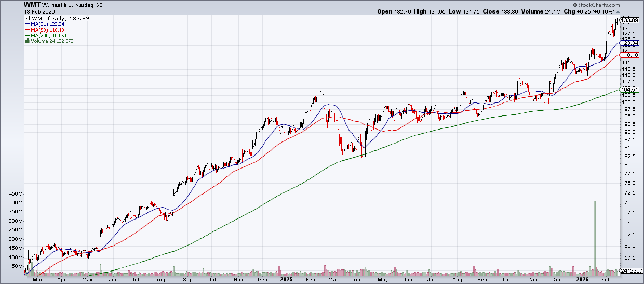Click the 13-Feb-2026 date label
Image resolution: width=644 pixels, height=284 pixels.
point(41,11)
